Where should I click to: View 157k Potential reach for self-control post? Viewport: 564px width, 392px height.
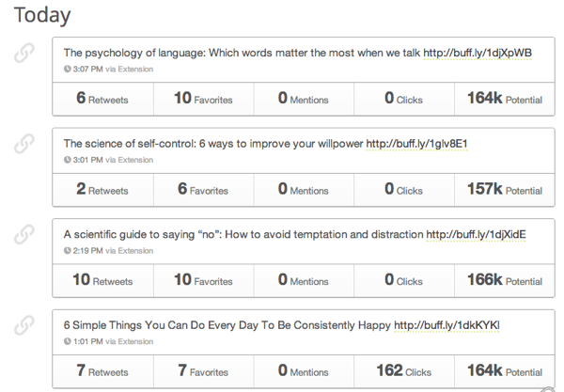(504, 189)
